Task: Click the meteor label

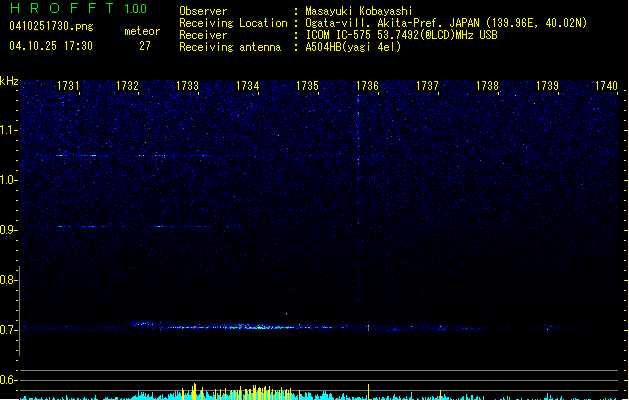Action: 142,31
